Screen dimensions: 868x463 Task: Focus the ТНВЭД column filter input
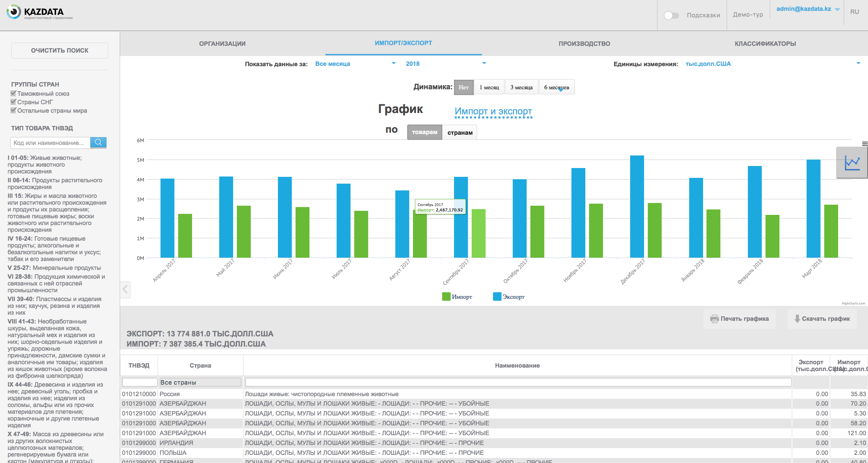pos(139,382)
